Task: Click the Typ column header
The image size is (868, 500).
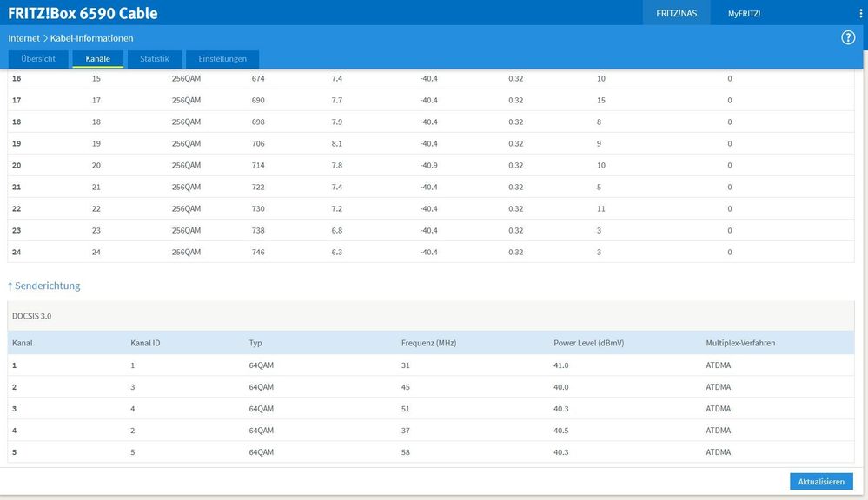Action: point(255,343)
